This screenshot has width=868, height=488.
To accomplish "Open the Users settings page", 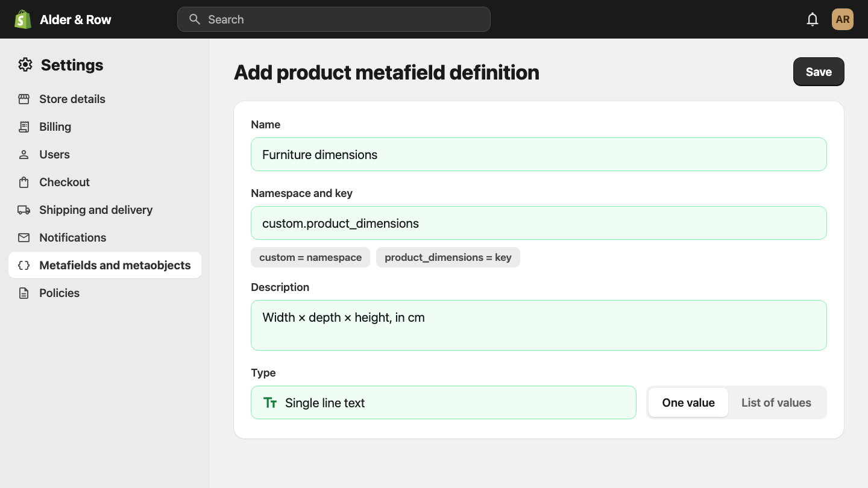I will coord(105,154).
